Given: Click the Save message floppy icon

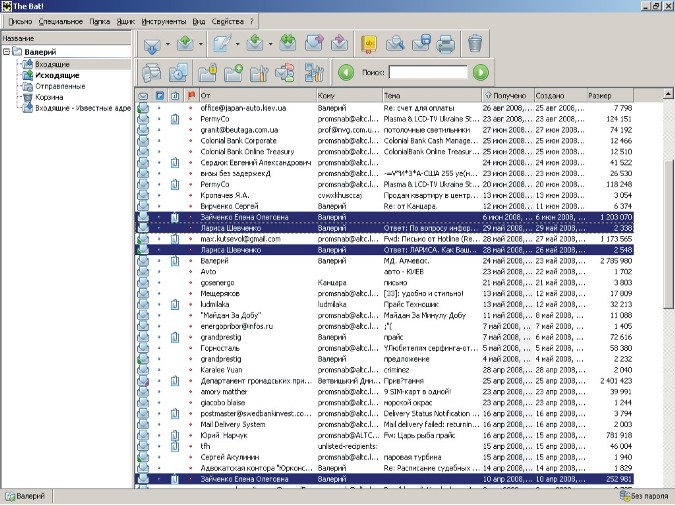Looking at the screenshot, I should point(421,43).
